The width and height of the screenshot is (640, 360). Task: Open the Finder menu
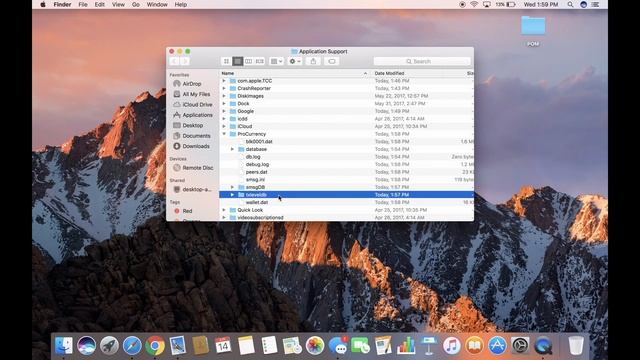pos(62,4)
